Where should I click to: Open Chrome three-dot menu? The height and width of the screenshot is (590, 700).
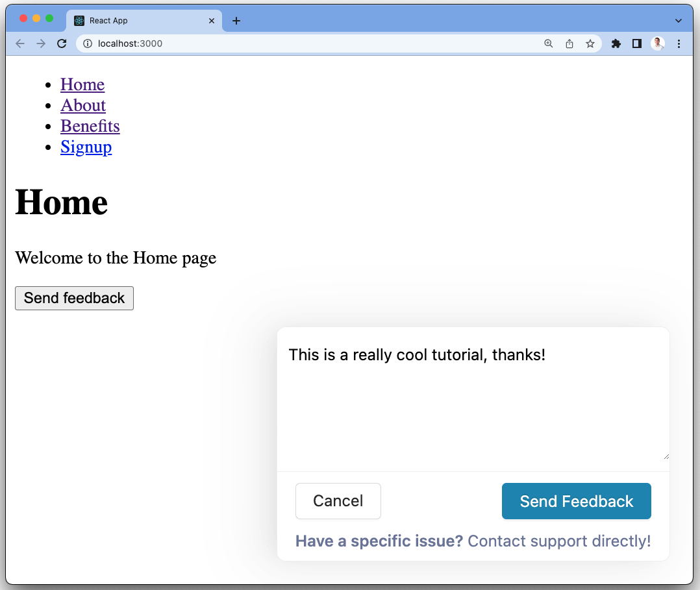pyautogui.click(x=679, y=43)
